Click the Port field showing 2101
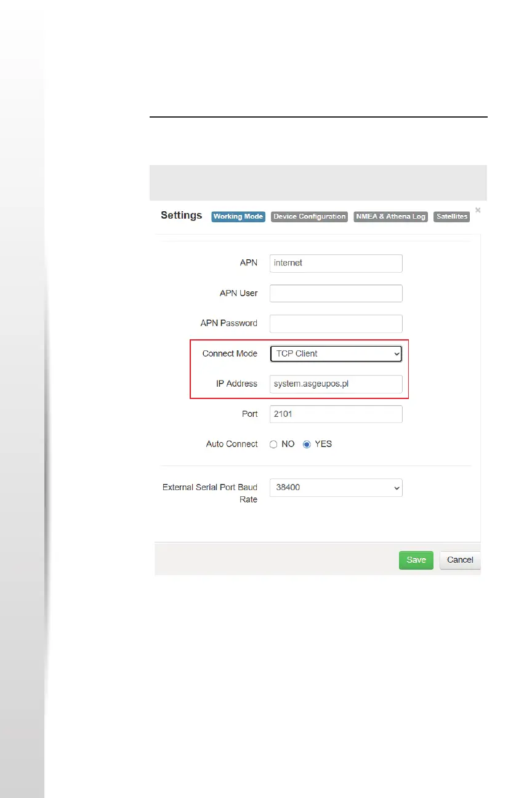 [336, 414]
